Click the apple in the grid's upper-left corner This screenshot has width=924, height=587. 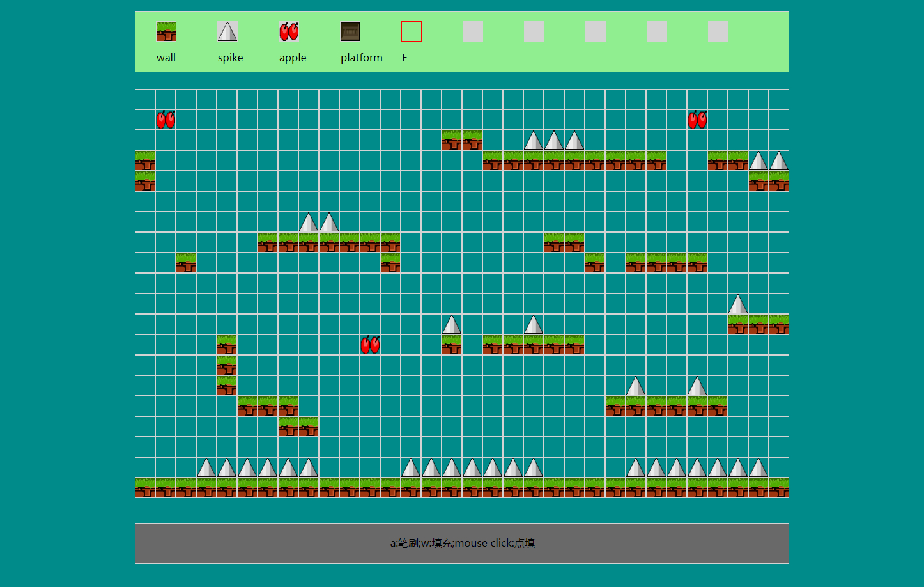coord(166,120)
